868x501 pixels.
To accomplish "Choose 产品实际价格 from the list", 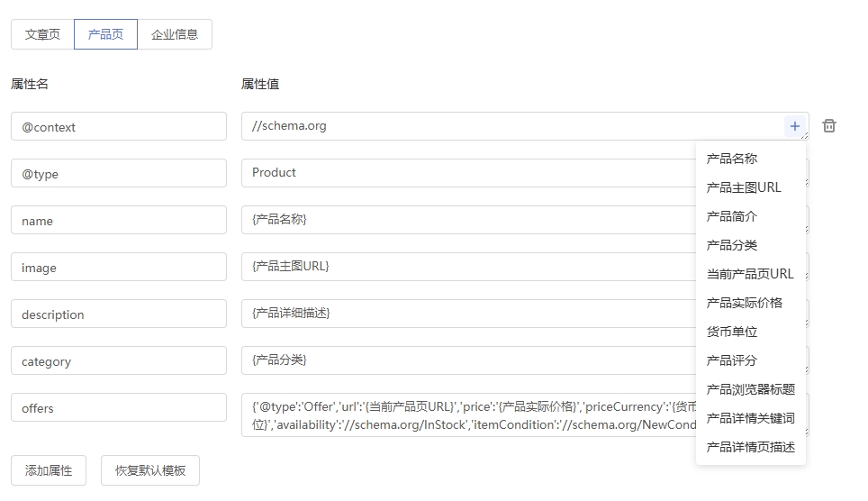I will tap(745, 303).
